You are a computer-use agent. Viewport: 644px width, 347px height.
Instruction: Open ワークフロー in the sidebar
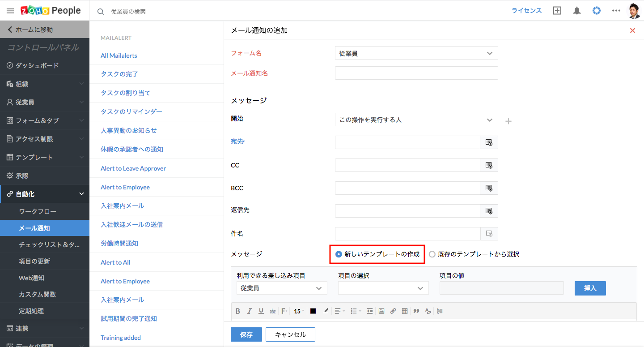click(38, 211)
